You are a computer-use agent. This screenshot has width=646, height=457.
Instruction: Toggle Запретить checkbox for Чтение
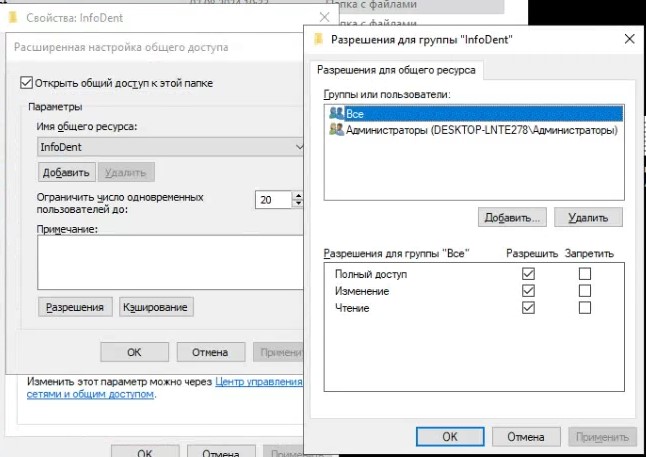(x=585, y=308)
